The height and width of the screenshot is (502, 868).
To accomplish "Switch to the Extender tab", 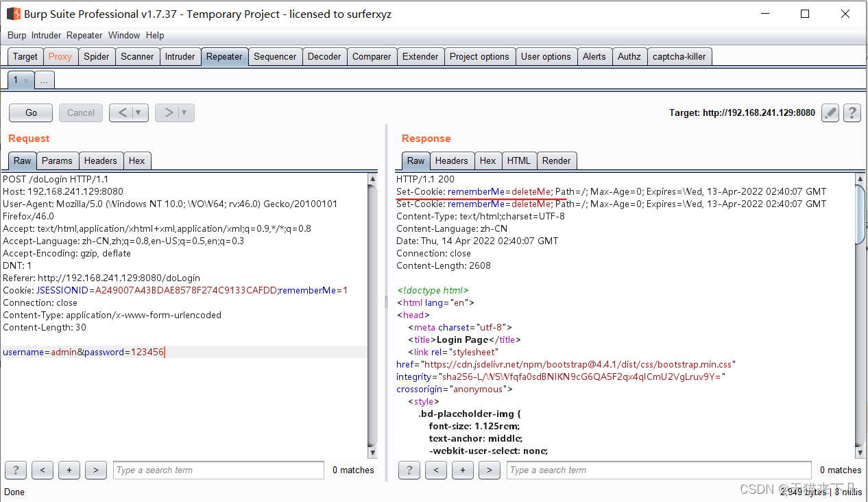I will pyautogui.click(x=420, y=56).
